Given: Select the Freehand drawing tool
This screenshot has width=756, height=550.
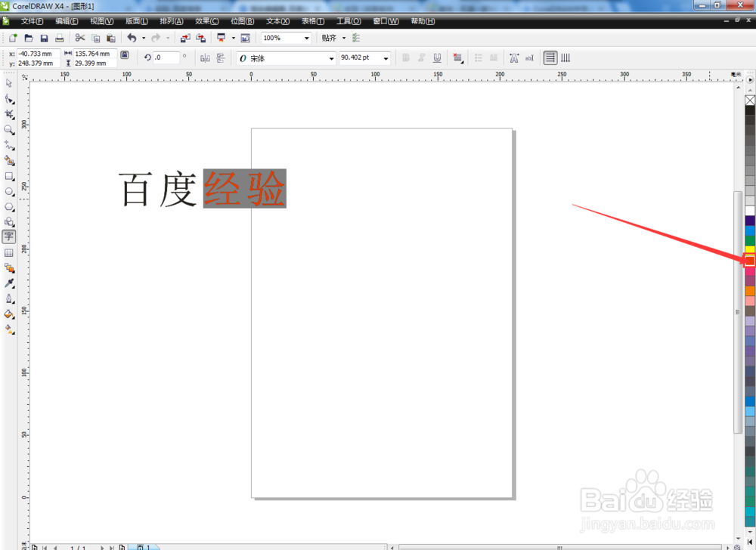Looking at the screenshot, I should pyautogui.click(x=8, y=145).
